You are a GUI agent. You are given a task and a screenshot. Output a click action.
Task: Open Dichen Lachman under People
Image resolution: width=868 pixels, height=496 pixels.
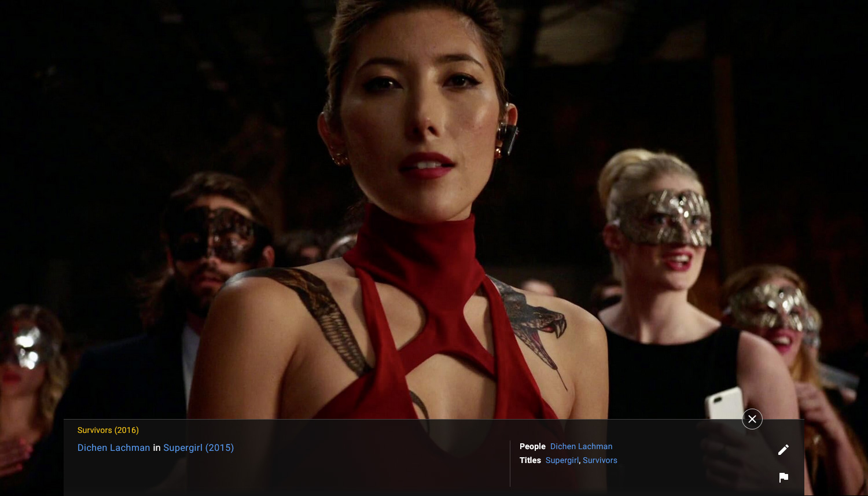click(581, 446)
